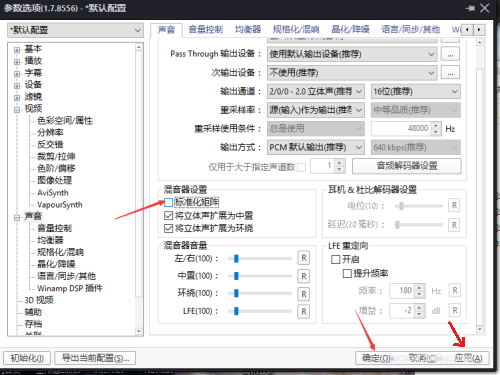Open 输出方式 PCM dropdown
The image size is (500, 375).
(x=316, y=147)
